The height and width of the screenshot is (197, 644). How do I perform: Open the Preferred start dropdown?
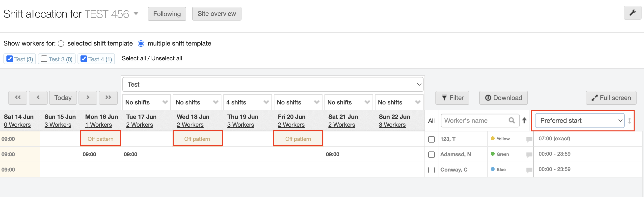tap(579, 120)
